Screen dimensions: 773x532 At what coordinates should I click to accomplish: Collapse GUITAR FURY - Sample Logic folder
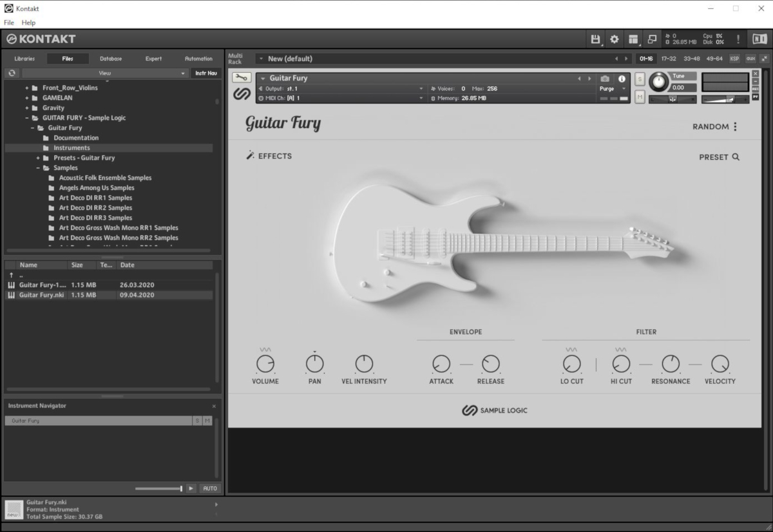point(27,118)
